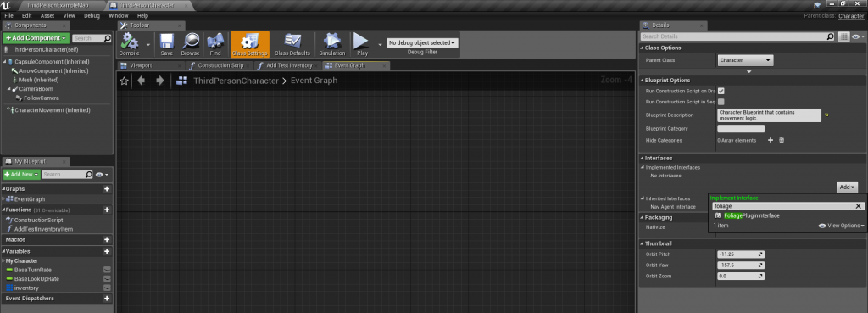
Task: Open Find binoculars tool in the toolbar
Action: point(215,44)
